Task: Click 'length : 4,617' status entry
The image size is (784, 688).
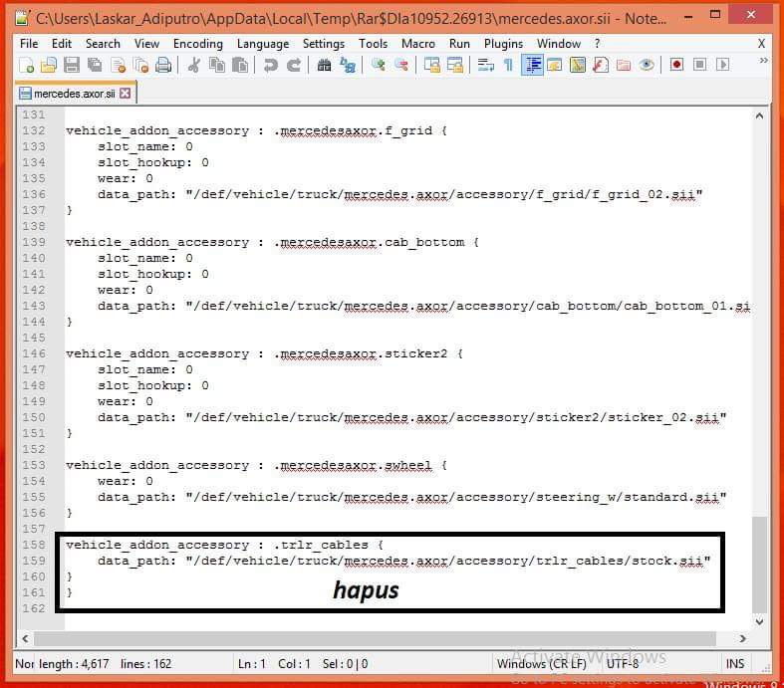Action: tap(74, 664)
